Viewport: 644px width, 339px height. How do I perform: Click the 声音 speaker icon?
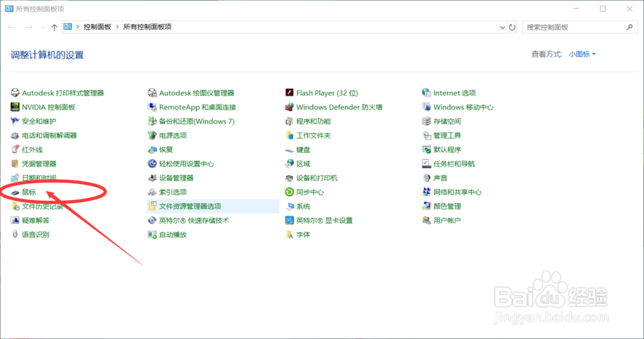[x=426, y=178]
